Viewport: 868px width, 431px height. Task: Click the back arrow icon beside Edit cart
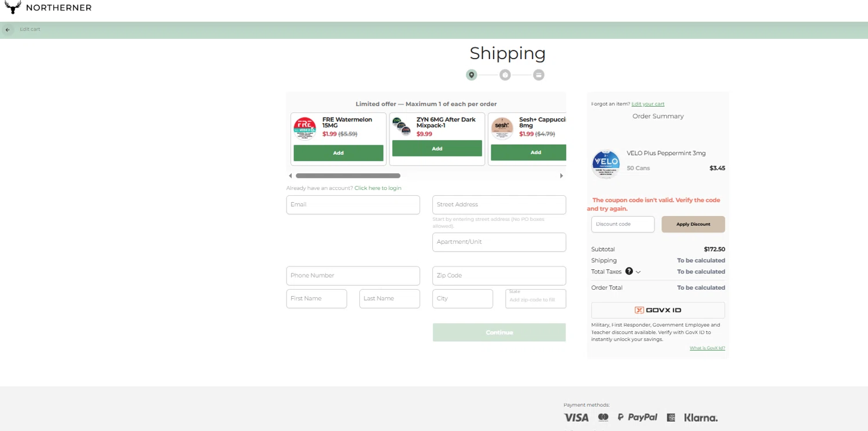pyautogui.click(x=8, y=30)
